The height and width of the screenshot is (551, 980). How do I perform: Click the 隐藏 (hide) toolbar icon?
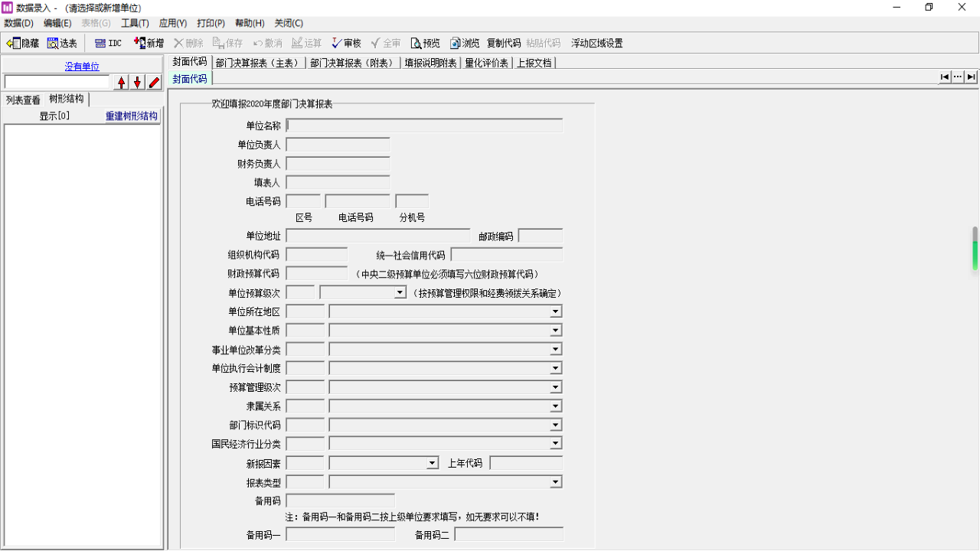click(21, 43)
